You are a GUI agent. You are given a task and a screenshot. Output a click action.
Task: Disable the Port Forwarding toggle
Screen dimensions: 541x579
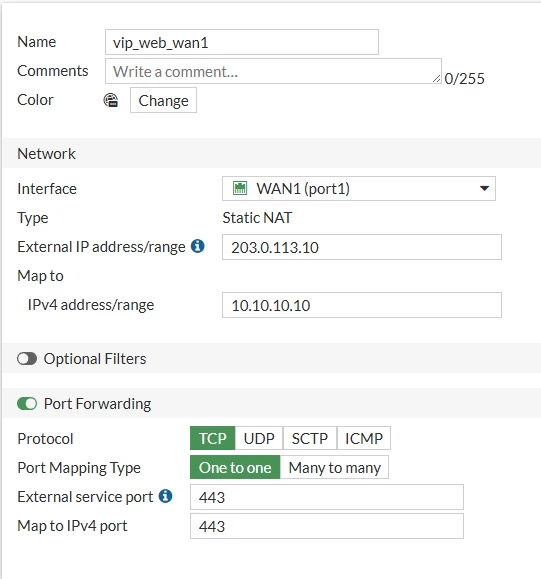27,404
